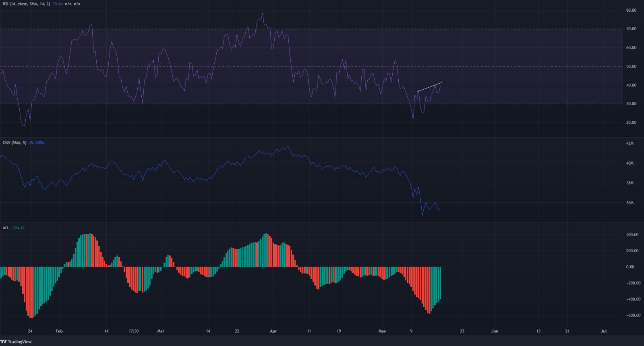Click the 19 date label on time axis
644x346 pixels.
pyautogui.click(x=339, y=332)
